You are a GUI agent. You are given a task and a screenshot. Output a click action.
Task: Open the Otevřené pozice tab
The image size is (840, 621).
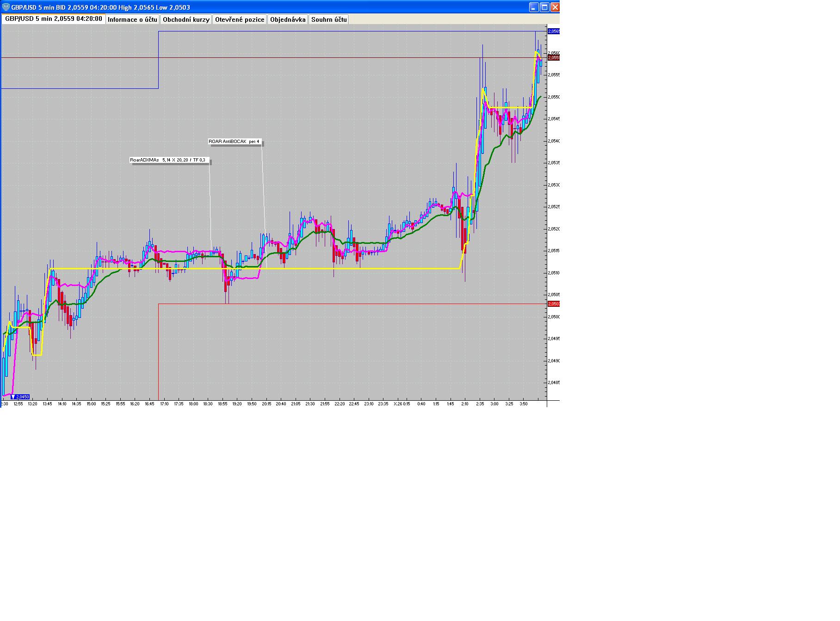[x=240, y=19]
